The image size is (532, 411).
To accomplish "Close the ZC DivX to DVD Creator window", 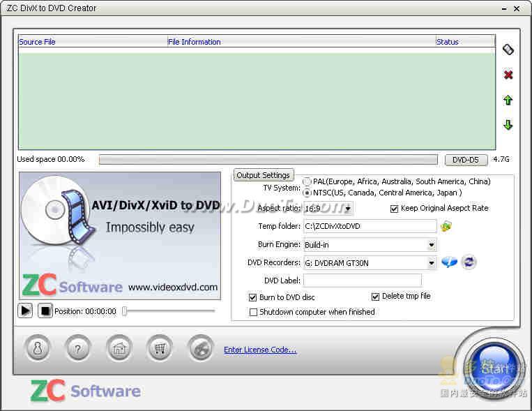I will 517,8.
